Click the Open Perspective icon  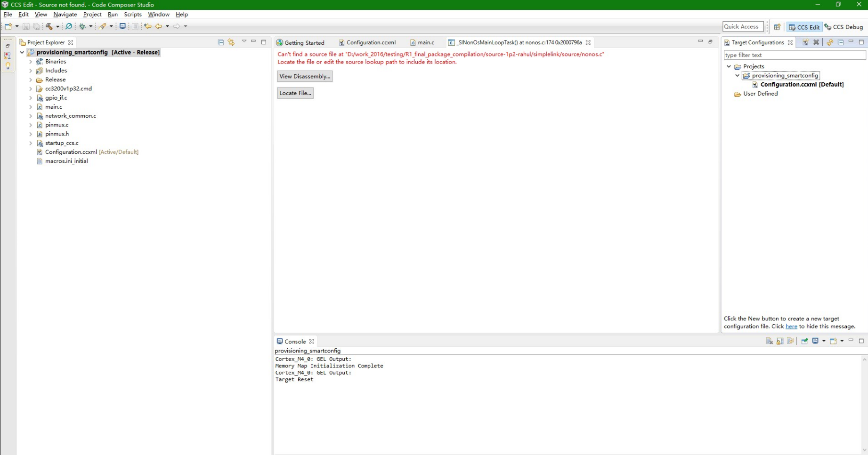point(777,27)
